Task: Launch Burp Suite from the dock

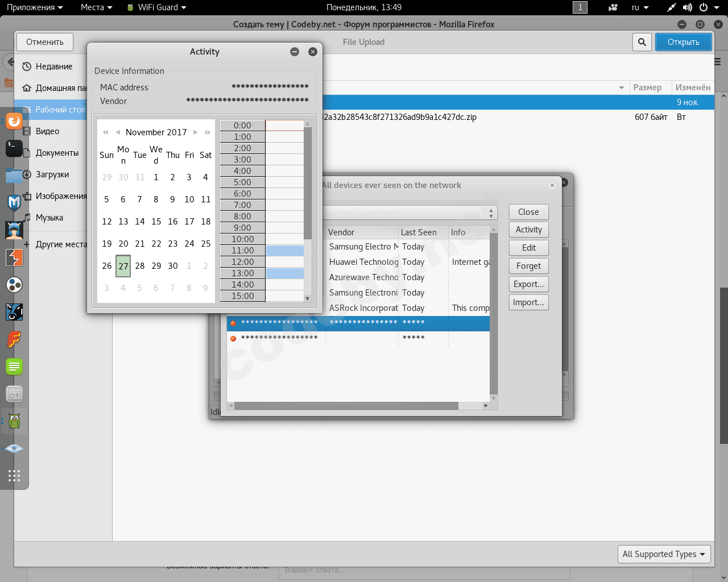Action: coord(14,257)
